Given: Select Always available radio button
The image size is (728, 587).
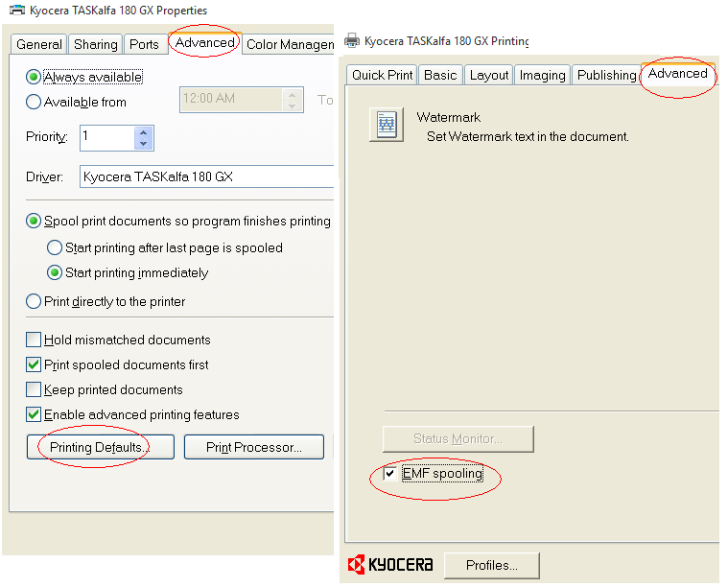Looking at the screenshot, I should click(x=33, y=77).
